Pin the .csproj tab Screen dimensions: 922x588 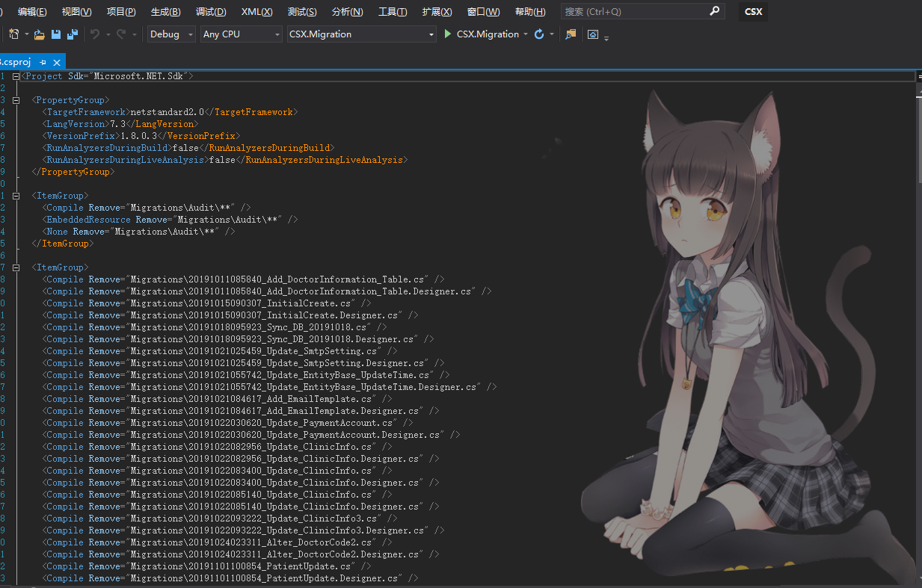click(43, 62)
